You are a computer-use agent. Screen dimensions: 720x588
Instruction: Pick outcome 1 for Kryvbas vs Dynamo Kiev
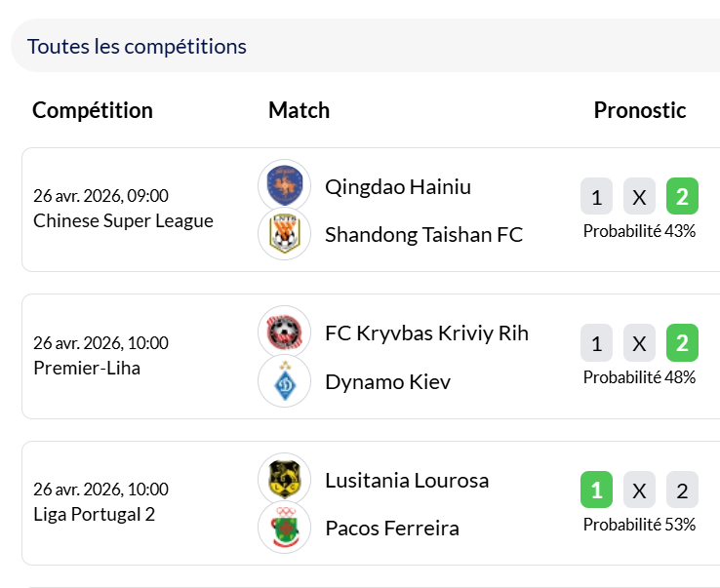point(596,343)
